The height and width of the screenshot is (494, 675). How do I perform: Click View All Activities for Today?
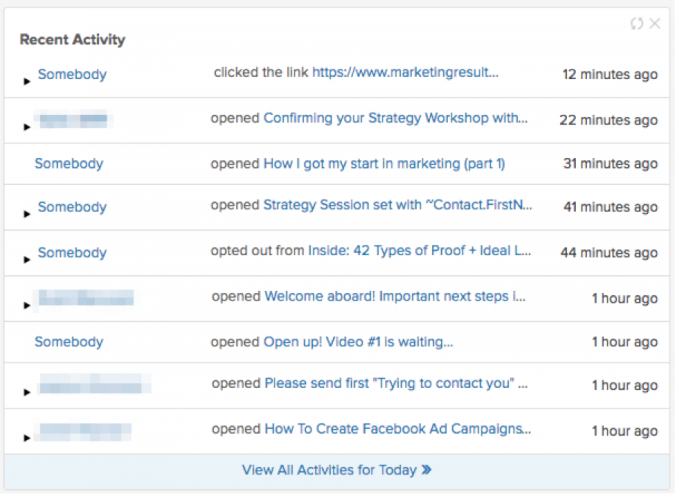click(x=337, y=470)
